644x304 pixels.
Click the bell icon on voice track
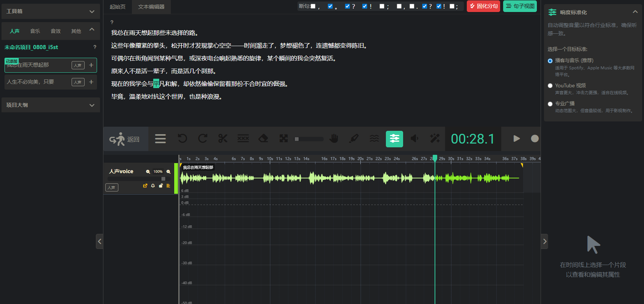[153, 186]
